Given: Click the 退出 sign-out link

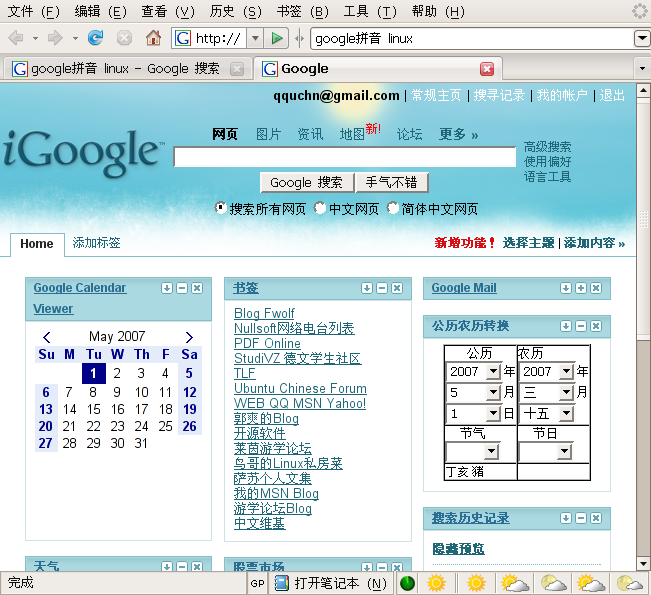Looking at the screenshot, I should pos(612,95).
